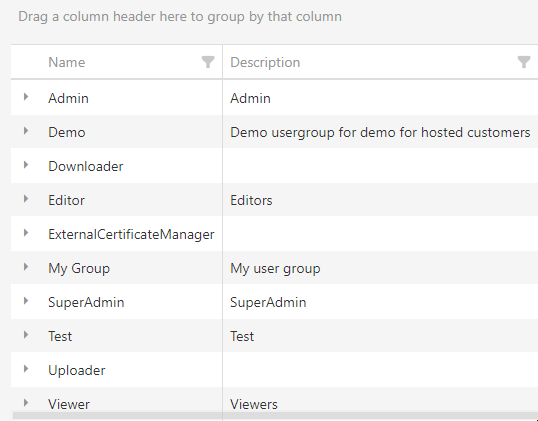Viewport: 538px width, 421px height.
Task: Expand the SuperAdmin row arrow
Action: [26, 301]
